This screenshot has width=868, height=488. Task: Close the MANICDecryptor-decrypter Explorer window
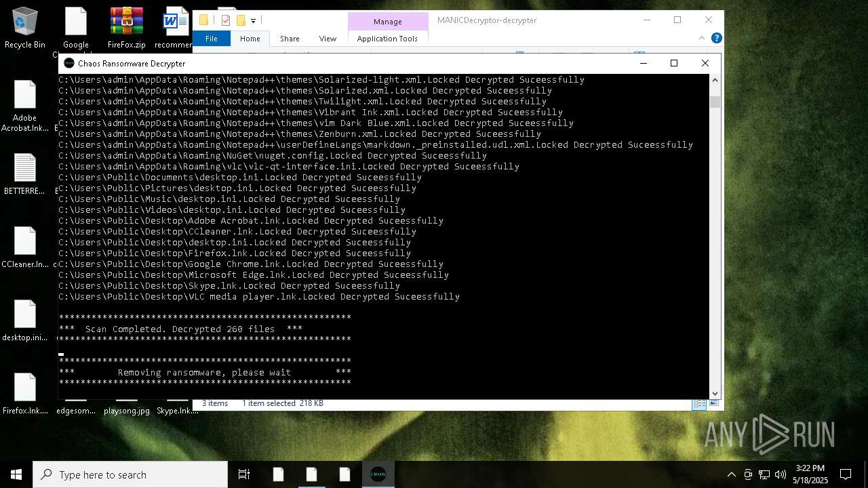point(708,20)
